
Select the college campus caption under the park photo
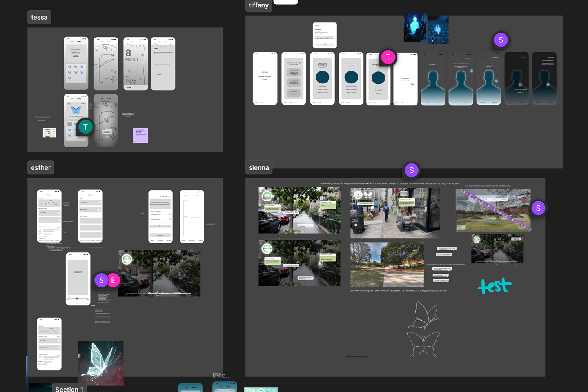[x=398, y=290]
